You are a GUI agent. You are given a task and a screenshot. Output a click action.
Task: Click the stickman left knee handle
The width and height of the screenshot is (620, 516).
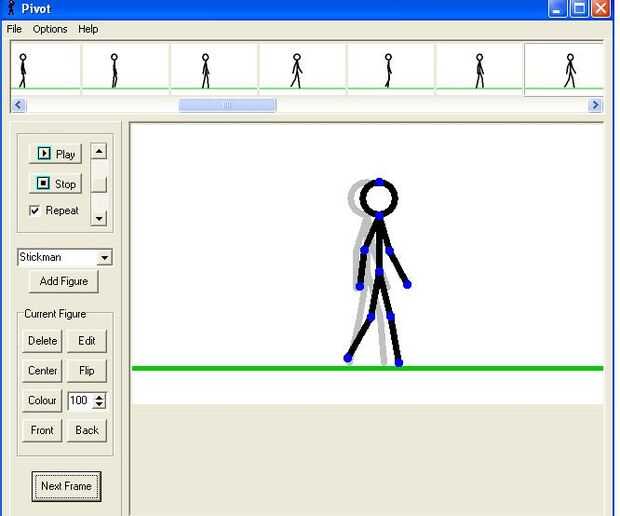pyautogui.click(x=371, y=317)
